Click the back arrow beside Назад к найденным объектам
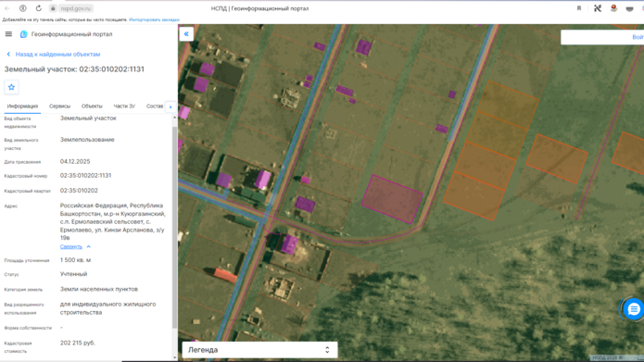 pyautogui.click(x=8, y=55)
